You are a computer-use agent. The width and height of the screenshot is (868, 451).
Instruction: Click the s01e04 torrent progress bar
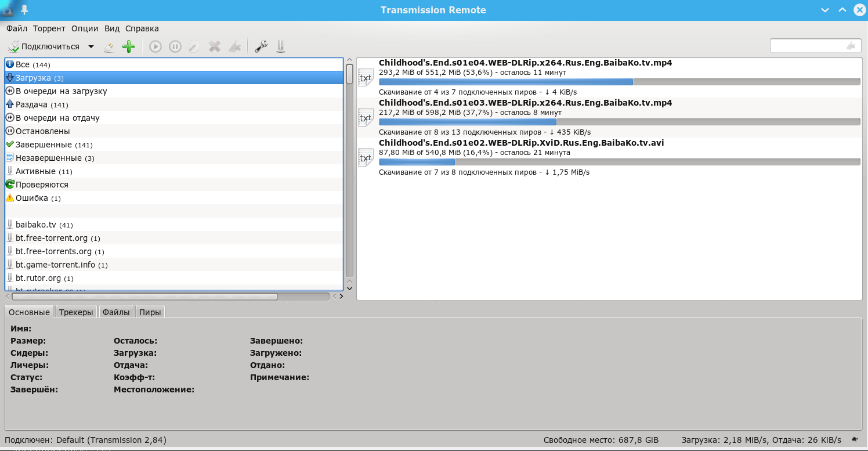tap(619, 82)
